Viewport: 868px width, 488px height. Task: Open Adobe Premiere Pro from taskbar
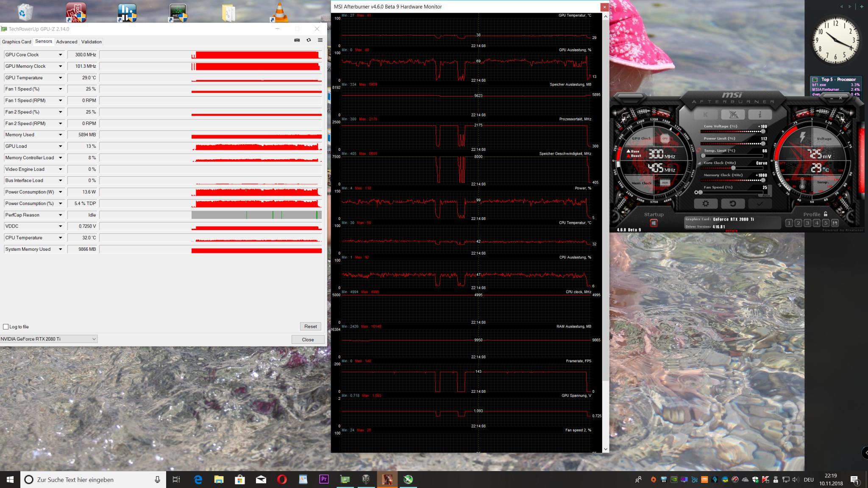click(324, 480)
